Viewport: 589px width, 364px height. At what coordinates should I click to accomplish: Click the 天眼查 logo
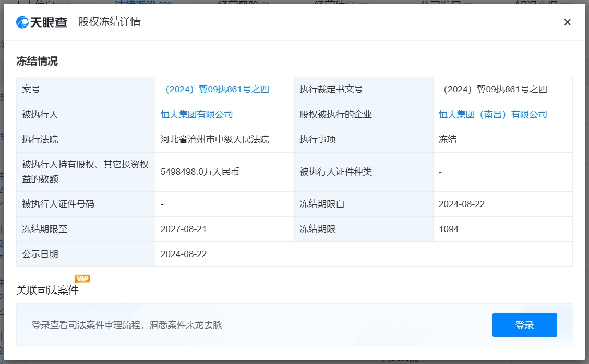(x=42, y=22)
